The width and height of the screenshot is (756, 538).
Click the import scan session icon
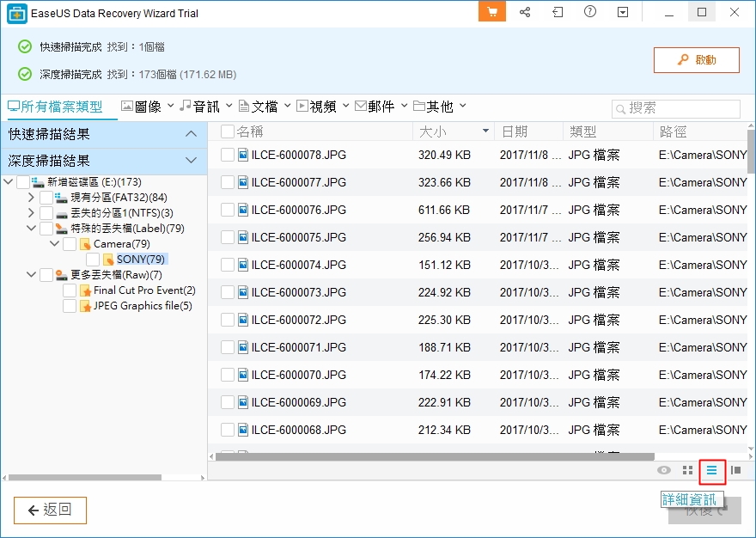pyautogui.click(x=558, y=12)
